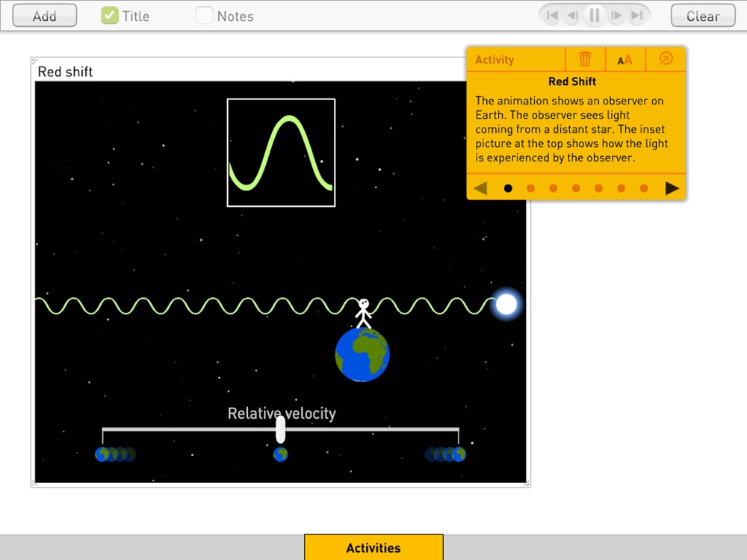Click the inset wave picture
747x560 pixels.
(281, 153)
